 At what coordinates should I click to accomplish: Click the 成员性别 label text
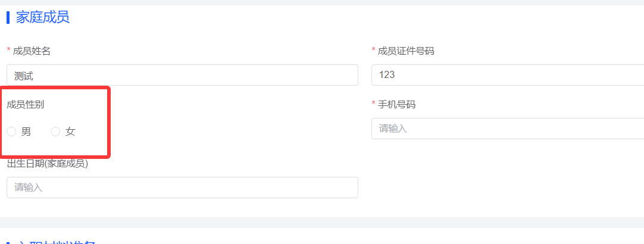[25, 105]
